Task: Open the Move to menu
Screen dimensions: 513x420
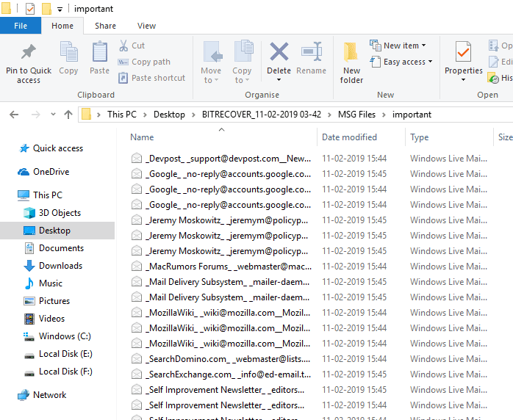Action: [x=211, y=62]
